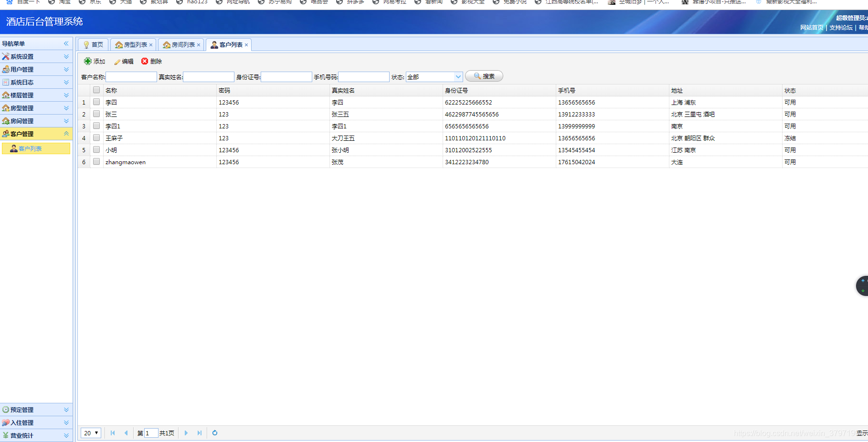Close the 房型列表 tab

(151, 45)
